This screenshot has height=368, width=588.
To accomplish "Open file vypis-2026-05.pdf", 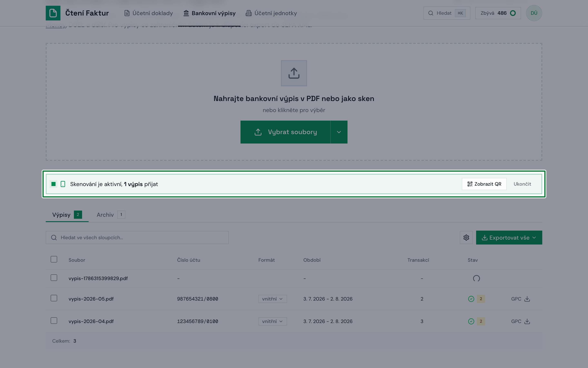I will coord(91,299).
